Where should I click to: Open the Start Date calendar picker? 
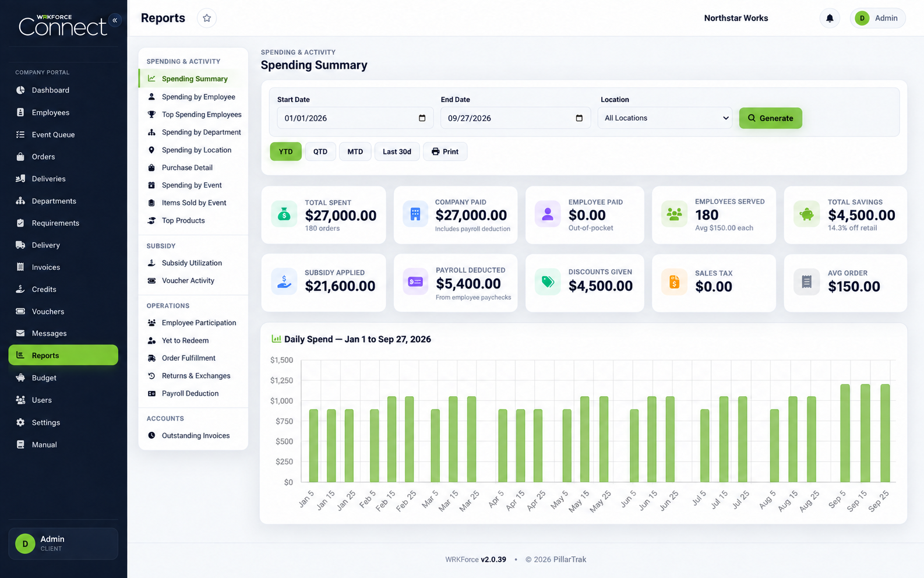click(422, 118)
